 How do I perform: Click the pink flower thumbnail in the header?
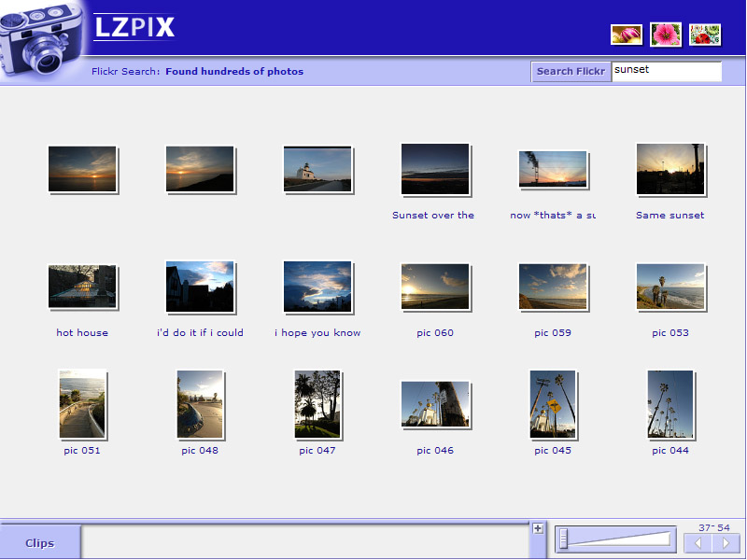point(666,35)
